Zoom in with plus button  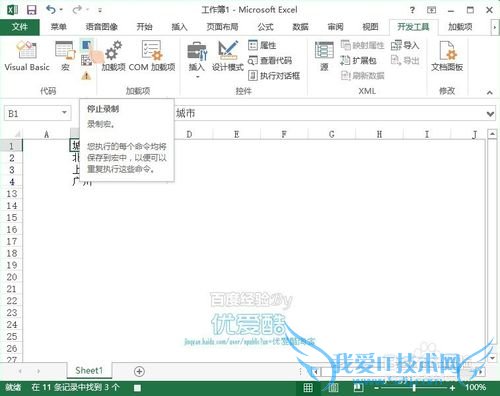coord(452,388)
